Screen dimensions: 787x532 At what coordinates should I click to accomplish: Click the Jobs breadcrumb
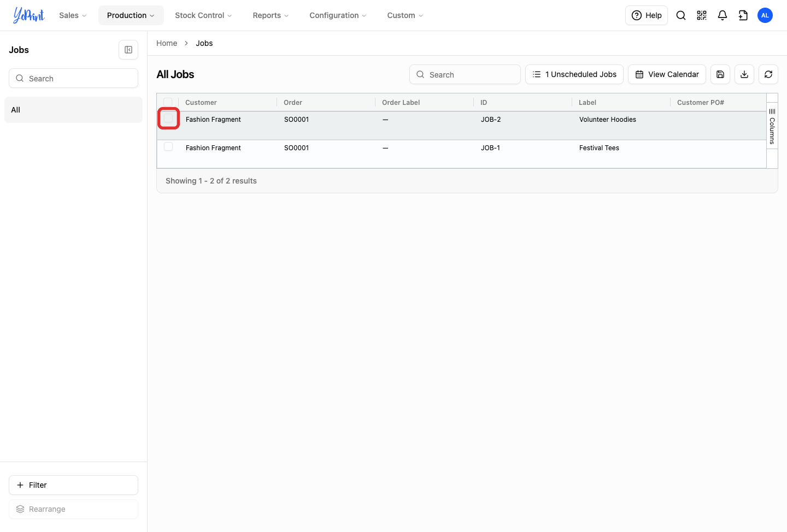204,43
